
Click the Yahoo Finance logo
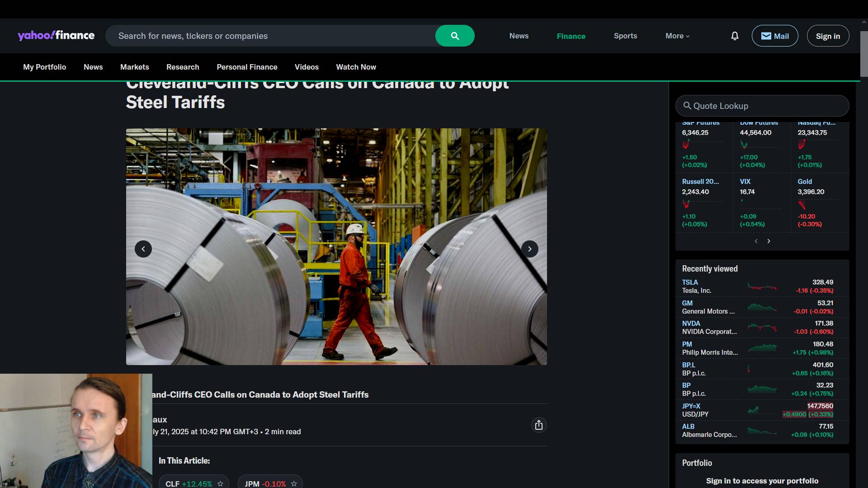tap(56, 36)
